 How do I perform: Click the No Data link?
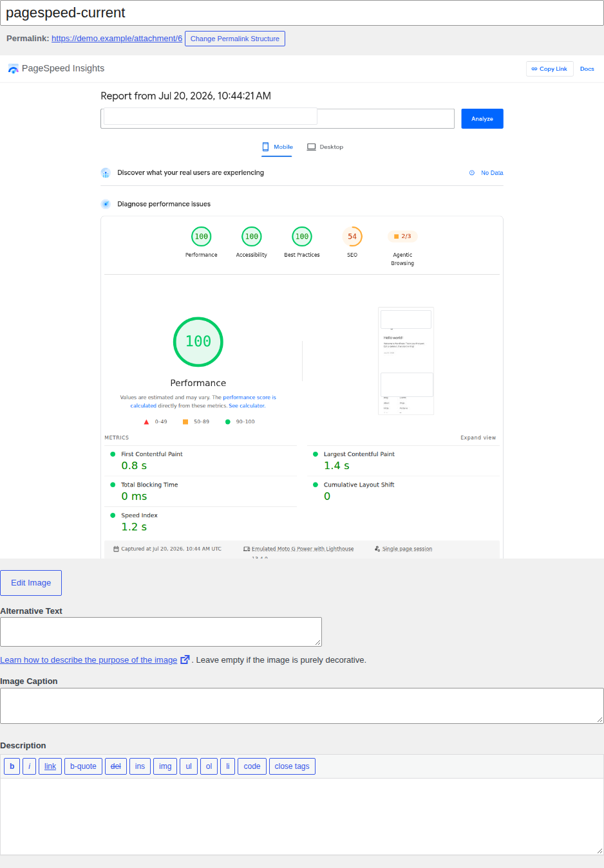pos(492,173)
